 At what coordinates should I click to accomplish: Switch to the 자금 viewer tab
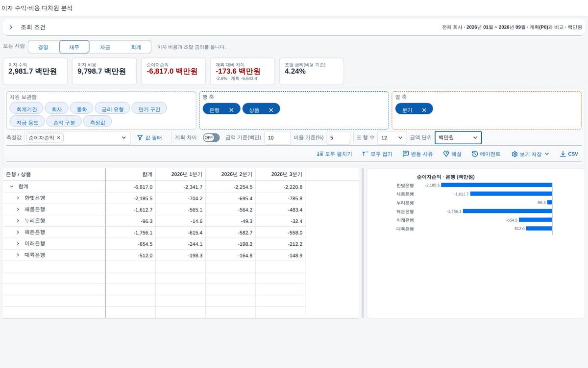105,47
